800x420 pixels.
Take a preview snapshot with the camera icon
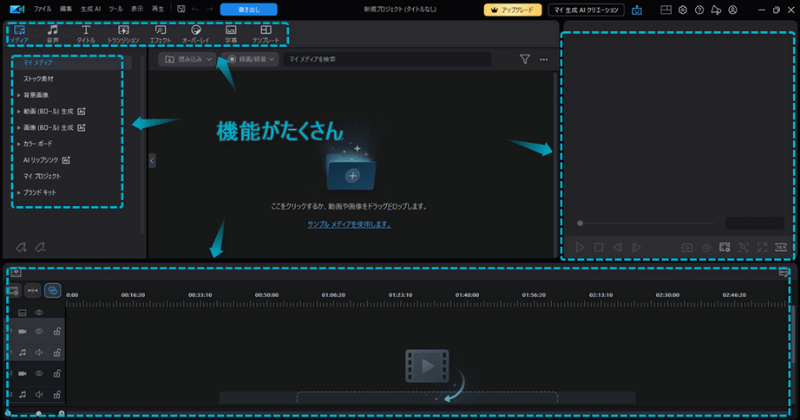(687, 248)
